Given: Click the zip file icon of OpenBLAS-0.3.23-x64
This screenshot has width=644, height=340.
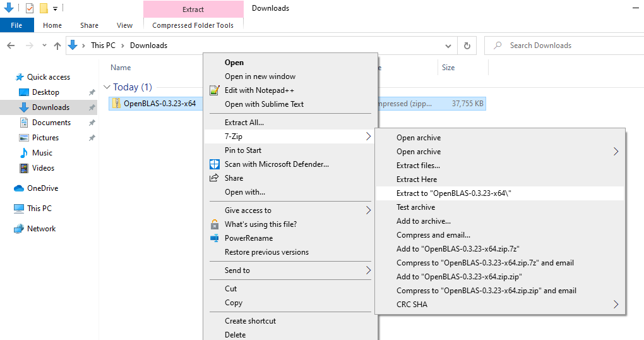Looking at the screenshot, I should tap(117, 104).
